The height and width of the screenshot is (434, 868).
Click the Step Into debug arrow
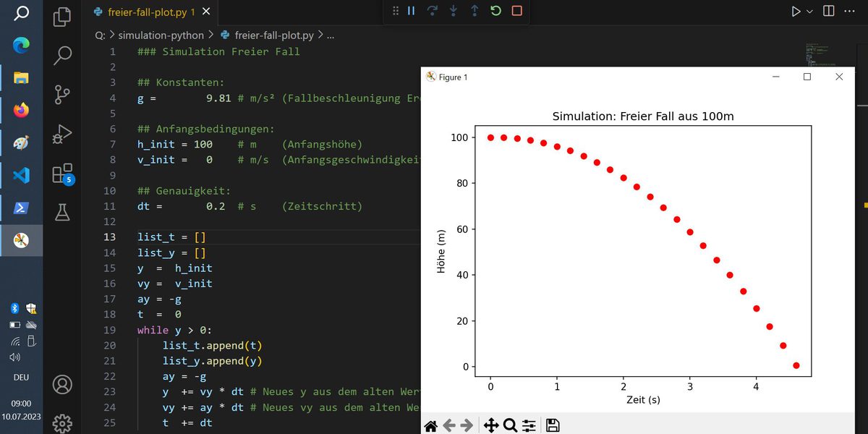pos(454,11)
